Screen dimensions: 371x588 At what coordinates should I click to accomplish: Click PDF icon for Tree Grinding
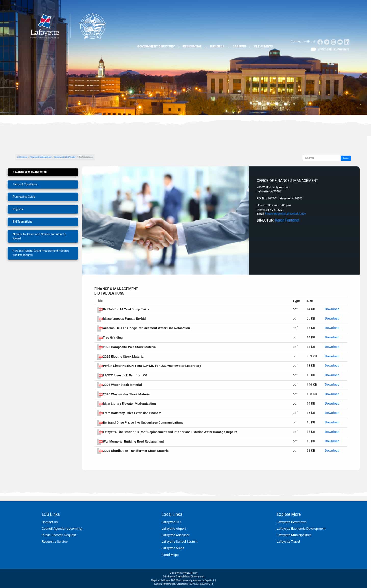99,338
